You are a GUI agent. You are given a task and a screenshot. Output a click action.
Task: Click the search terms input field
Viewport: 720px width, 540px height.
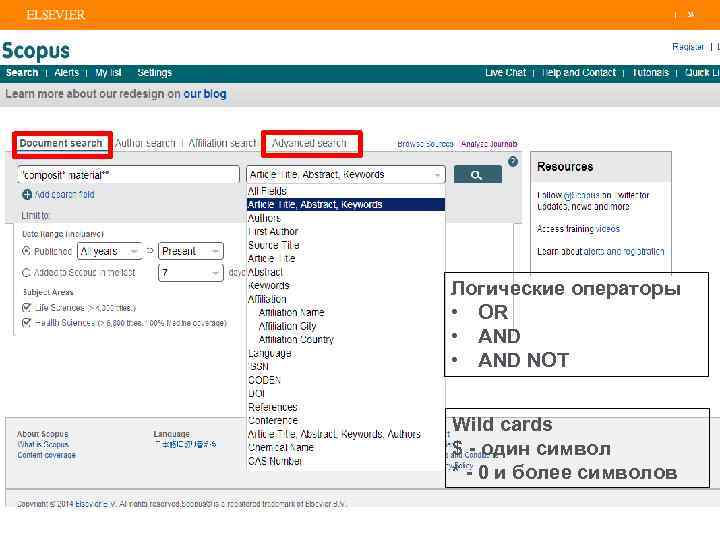click(x=129, y=175)
